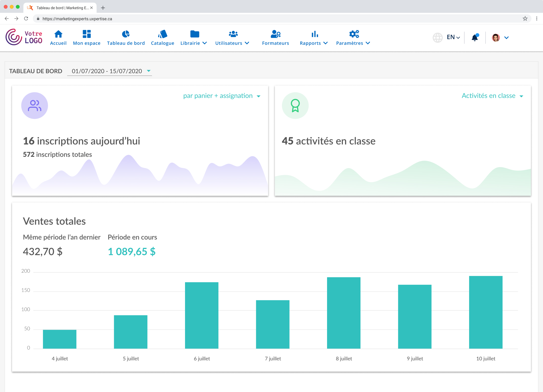
Task: Open Mon espace grid icon
Action: (86, 34)
